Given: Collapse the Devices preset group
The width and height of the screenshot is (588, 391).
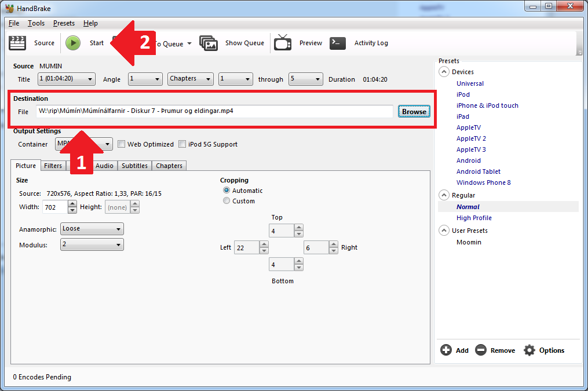Looking at the screenshot, I should pyautogui.click(x=444, y=72).
